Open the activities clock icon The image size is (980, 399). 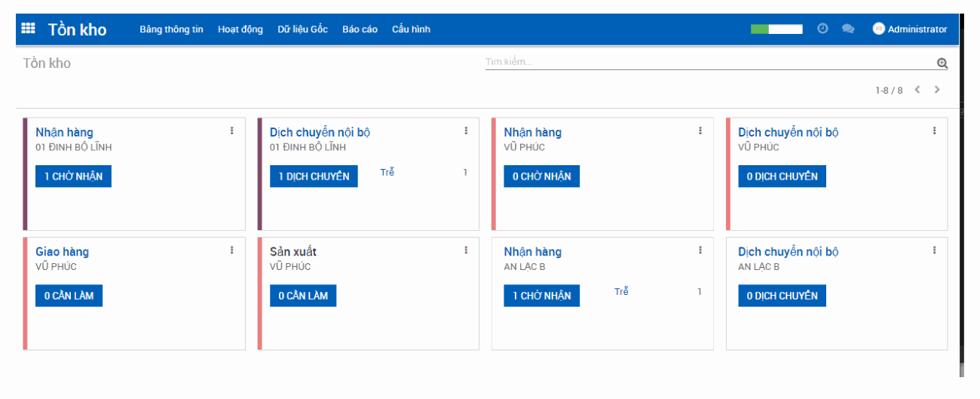[822, 29]
